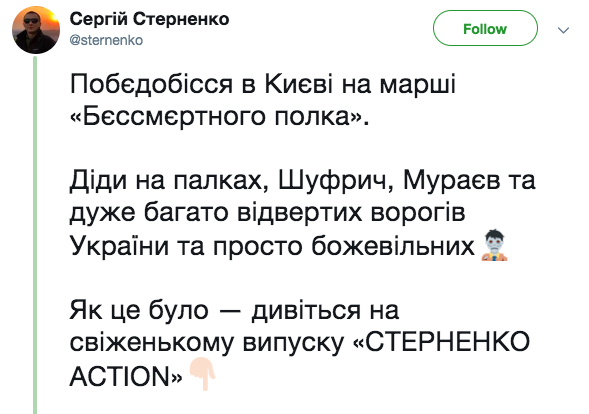Expand the tweet options chevron menu
589x414 pixels.
[563, 30]
